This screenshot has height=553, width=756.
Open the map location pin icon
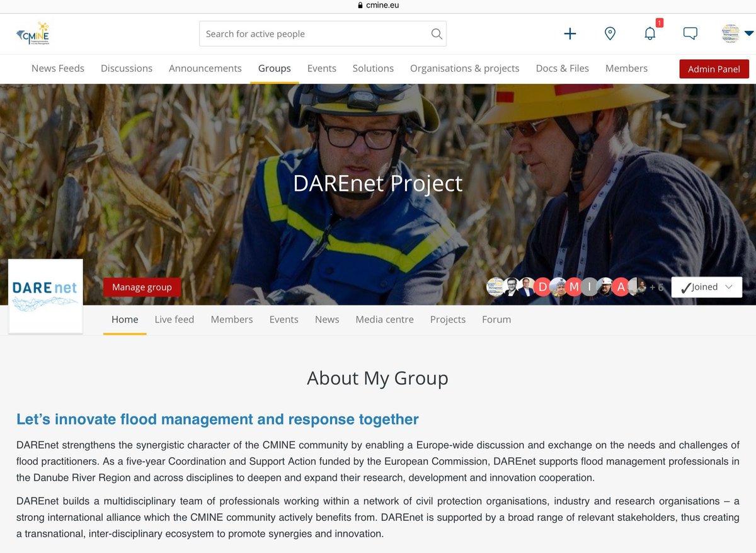click(x=610, y=34)
